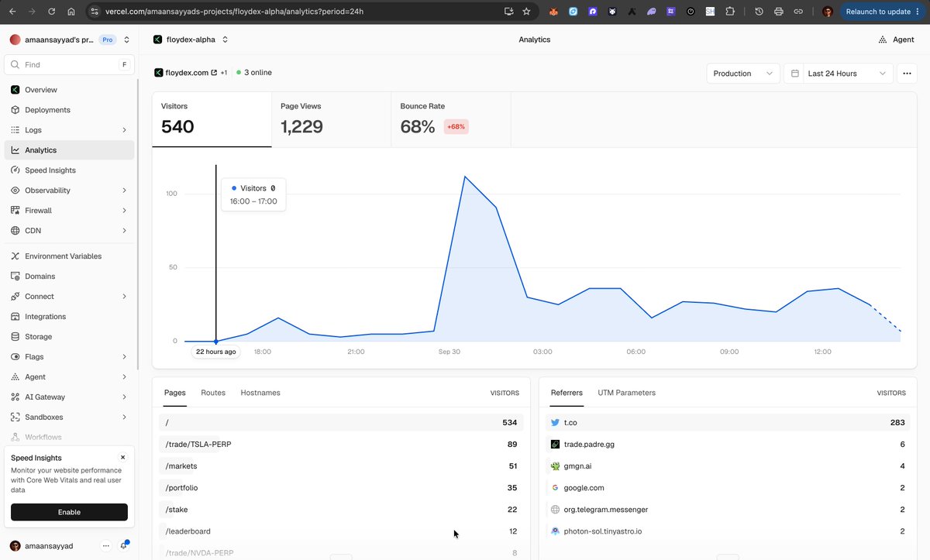Select the Pages tab
930x560 pixels.
point(175,393)
